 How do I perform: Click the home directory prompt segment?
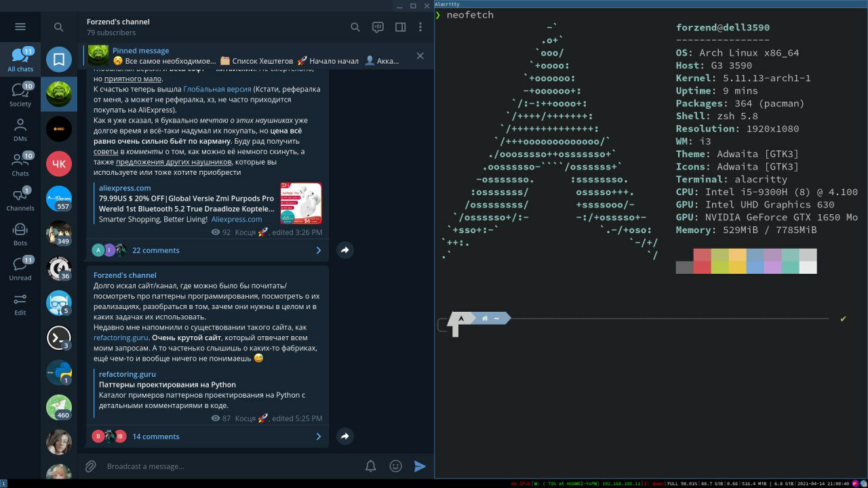point(490,319)
